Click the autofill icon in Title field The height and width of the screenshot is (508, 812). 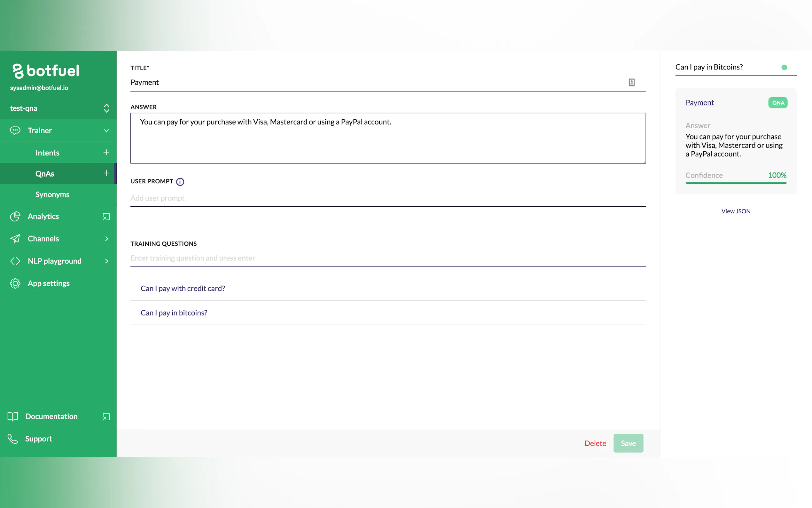click(631, 82)
